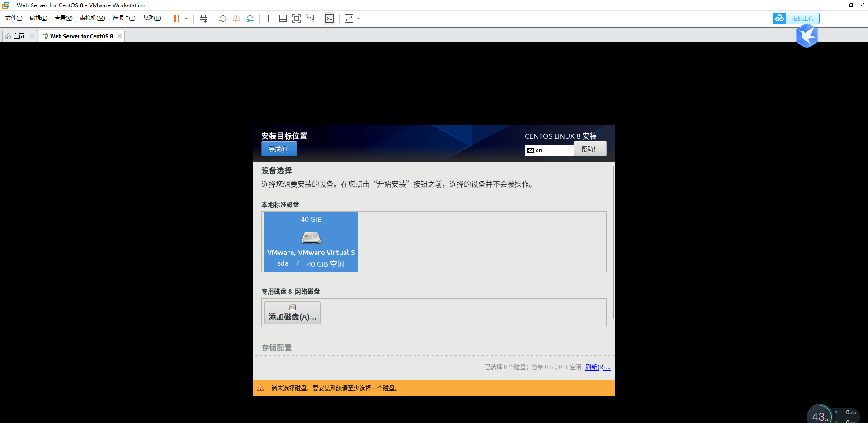Open the 虚拟机(M) menu

[x=92, y=18]
